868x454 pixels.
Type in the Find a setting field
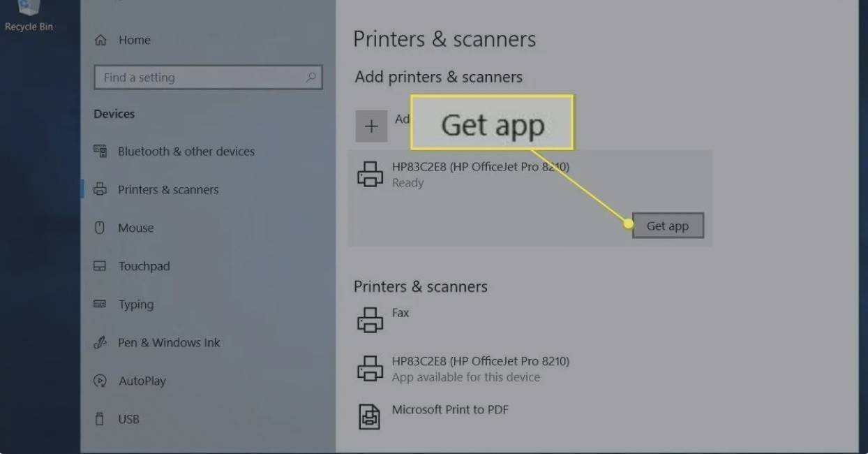tap(199, 78)
